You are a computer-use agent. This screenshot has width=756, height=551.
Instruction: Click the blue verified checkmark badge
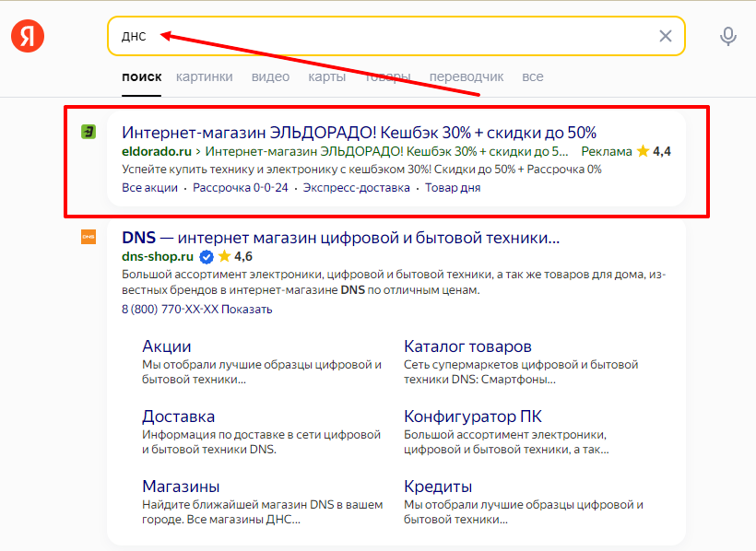point(207,257)
